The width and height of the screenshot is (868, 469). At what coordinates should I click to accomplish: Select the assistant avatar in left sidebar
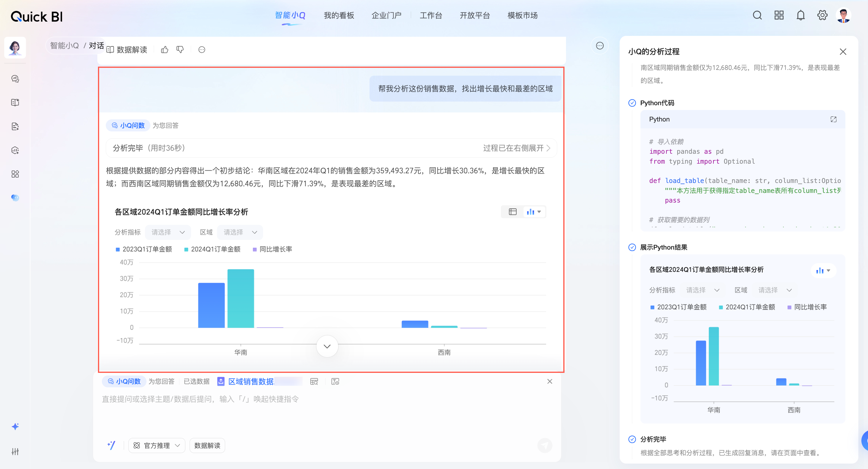pyautogui.click(x=15, y=48)
